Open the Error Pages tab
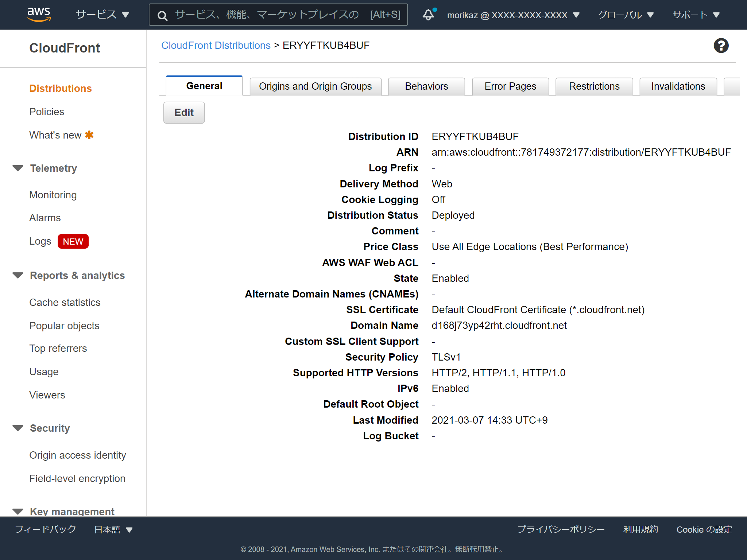Viewport: 747px width, 560px height. pos(510,86)
